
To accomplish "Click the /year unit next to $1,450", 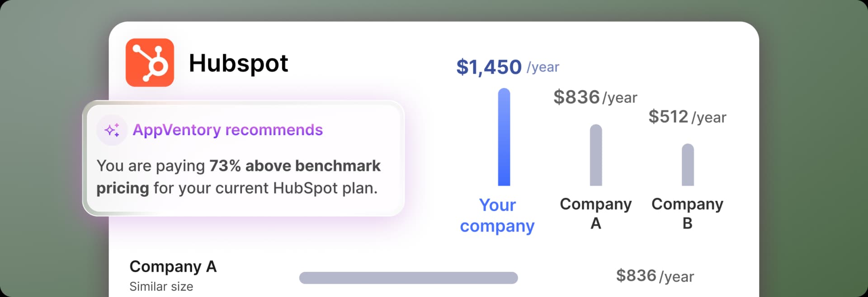I will coord(543,67).
